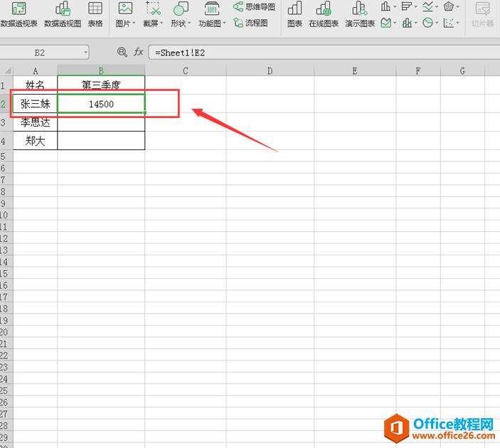Open the shapes (形状) gallery
The width and height of the screenshot is (500, 448).
point(181,14)
